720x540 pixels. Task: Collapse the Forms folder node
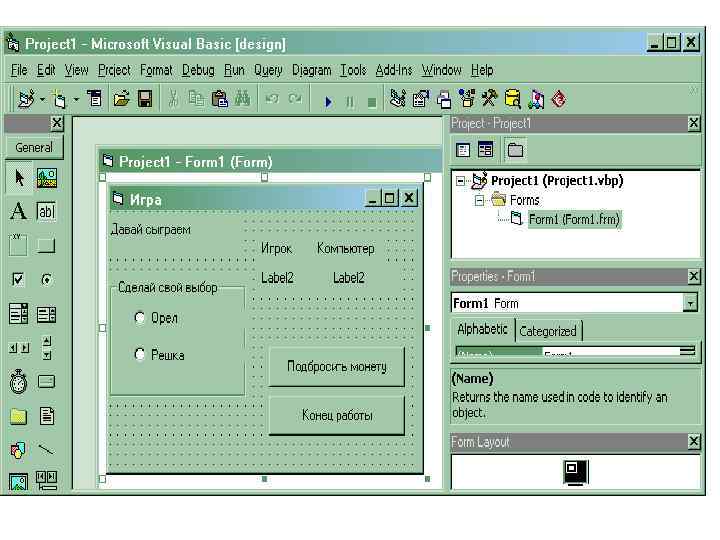coord(479,200)
